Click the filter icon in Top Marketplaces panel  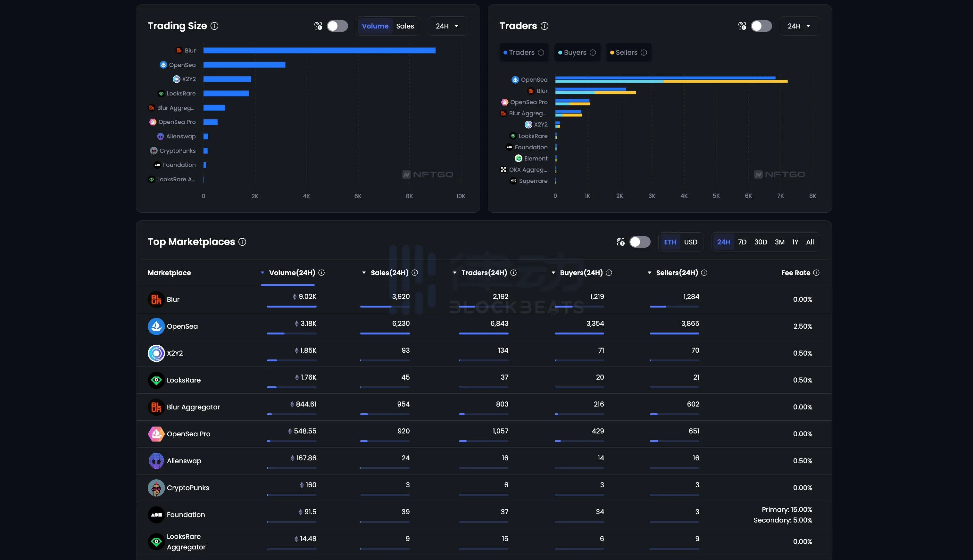620,242
